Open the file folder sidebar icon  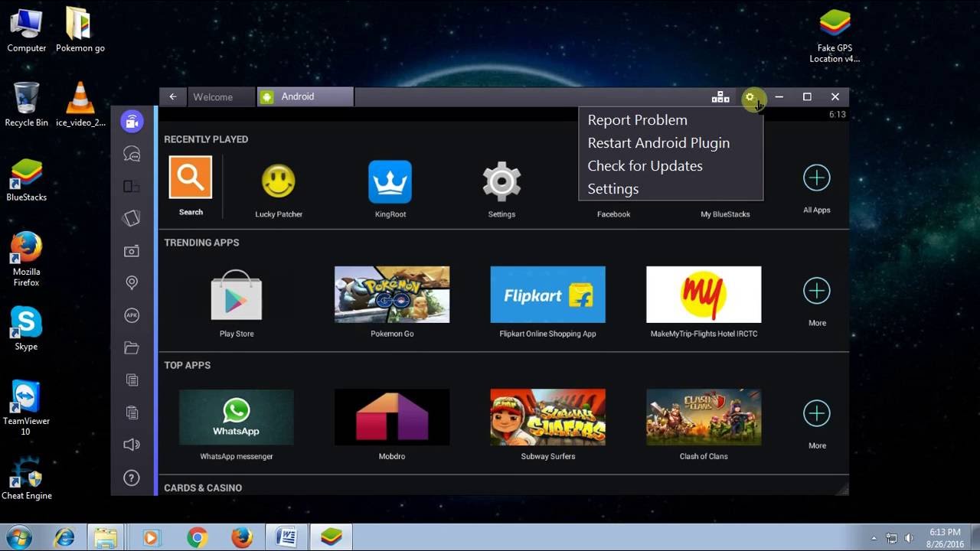(132, 348)
